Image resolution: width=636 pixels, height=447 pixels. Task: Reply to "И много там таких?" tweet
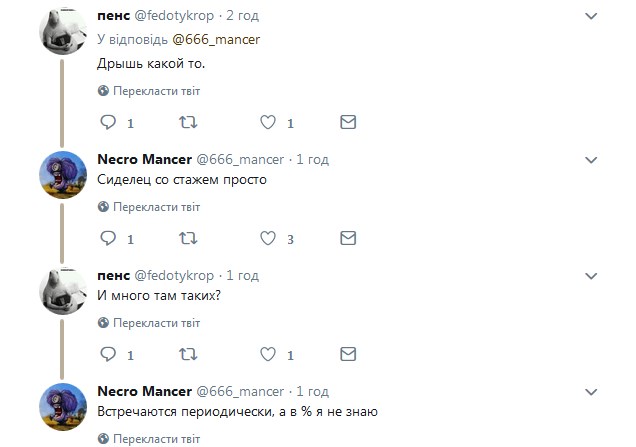click(x=108, y=354)
